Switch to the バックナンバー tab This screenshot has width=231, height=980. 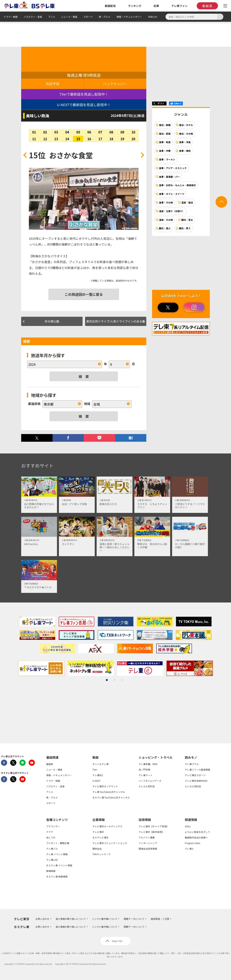click(115, 84)
